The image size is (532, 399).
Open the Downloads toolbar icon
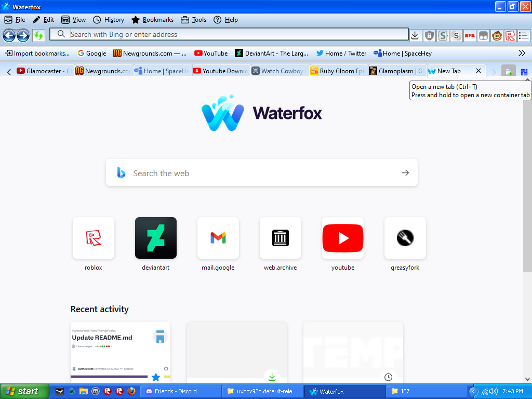point(415,35)
